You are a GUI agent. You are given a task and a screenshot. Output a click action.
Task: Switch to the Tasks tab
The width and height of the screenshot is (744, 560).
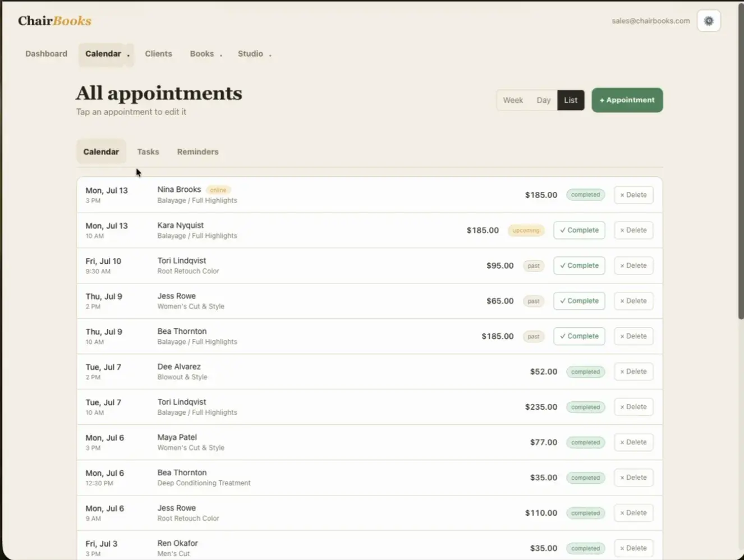pyautogui.click(x=148, y=152)
